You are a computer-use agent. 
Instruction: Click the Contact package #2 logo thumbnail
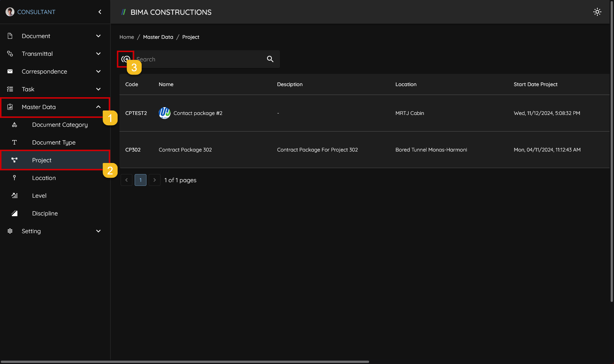coord(165,113)
